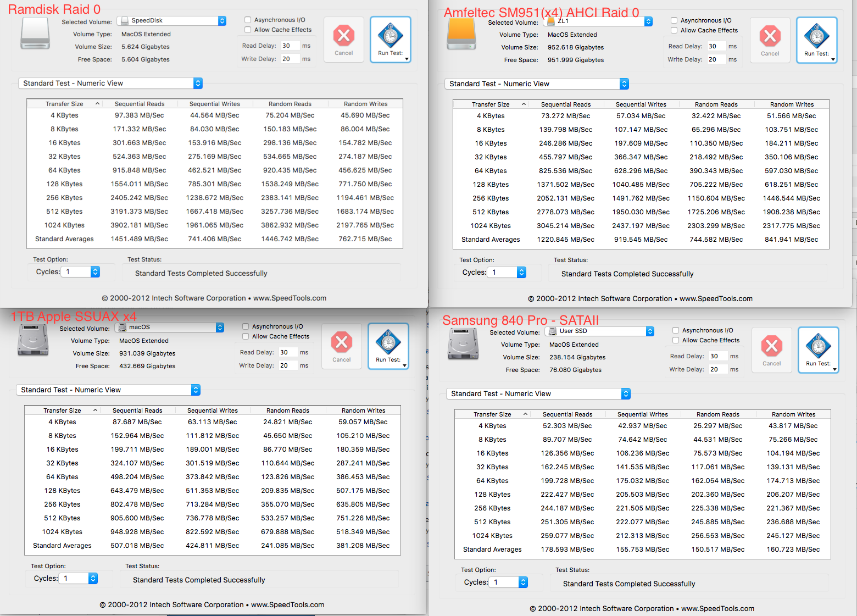Open the macOS Selected Volume dropdown
This screenshot has width=857, height=616.
click(169, 328)
